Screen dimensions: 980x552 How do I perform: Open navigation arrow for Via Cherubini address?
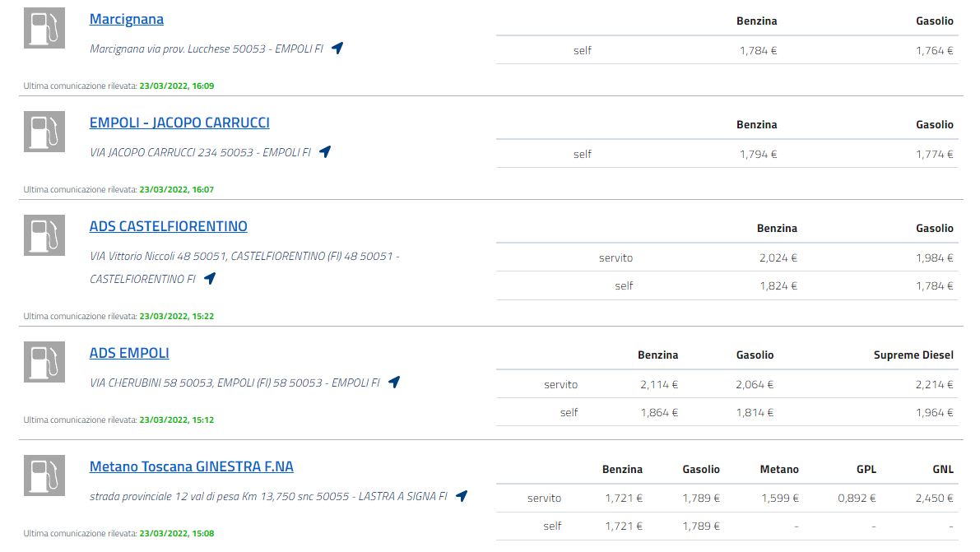394,382
